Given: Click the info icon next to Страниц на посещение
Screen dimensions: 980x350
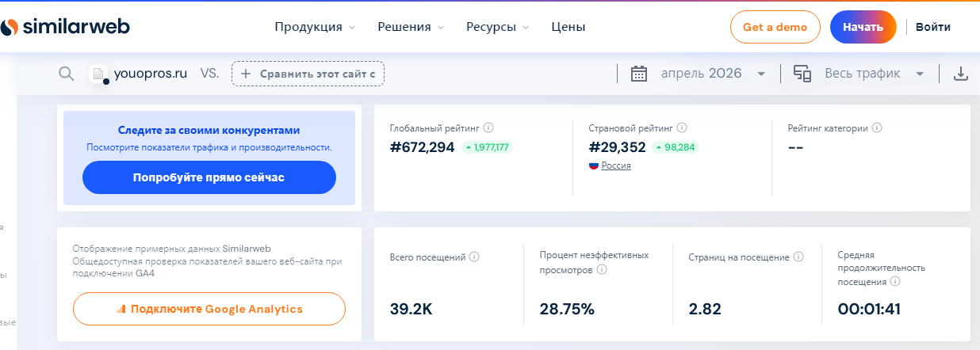Looking at the screenshot, I should 798,257.
